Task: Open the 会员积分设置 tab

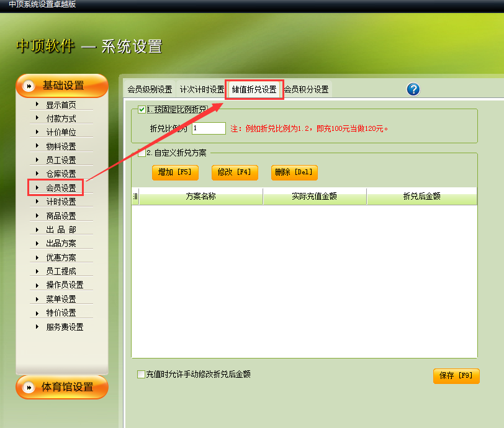Action: (x=307, y=89)
